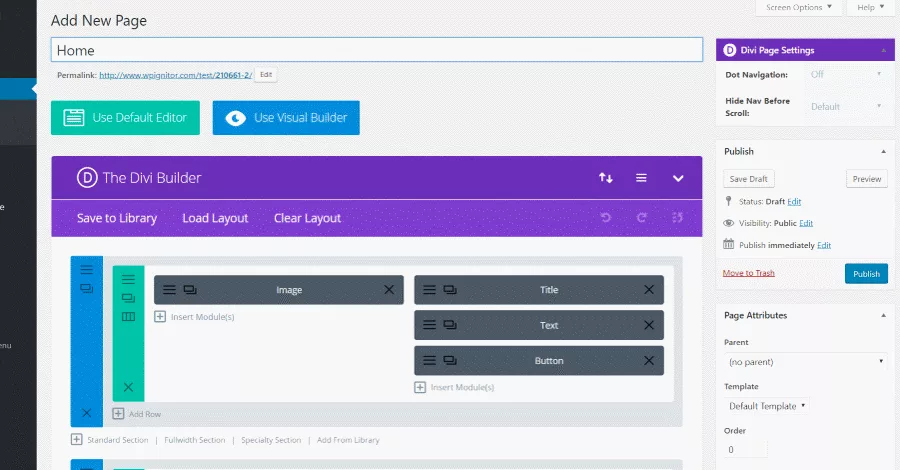This screenshot has width=900, height=470.
Task: Click the Divi logo in builder header
Action: [x=87, y=178]
